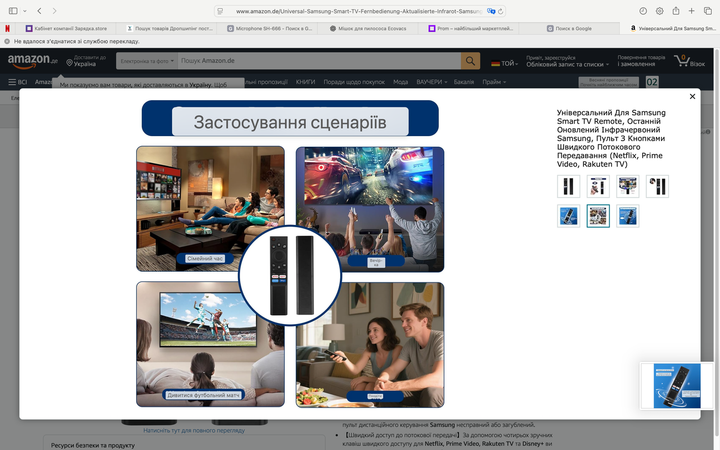Click the Amazon search magnifier button
The height and width of the screenshot is (450, 720).
point(470,61)
